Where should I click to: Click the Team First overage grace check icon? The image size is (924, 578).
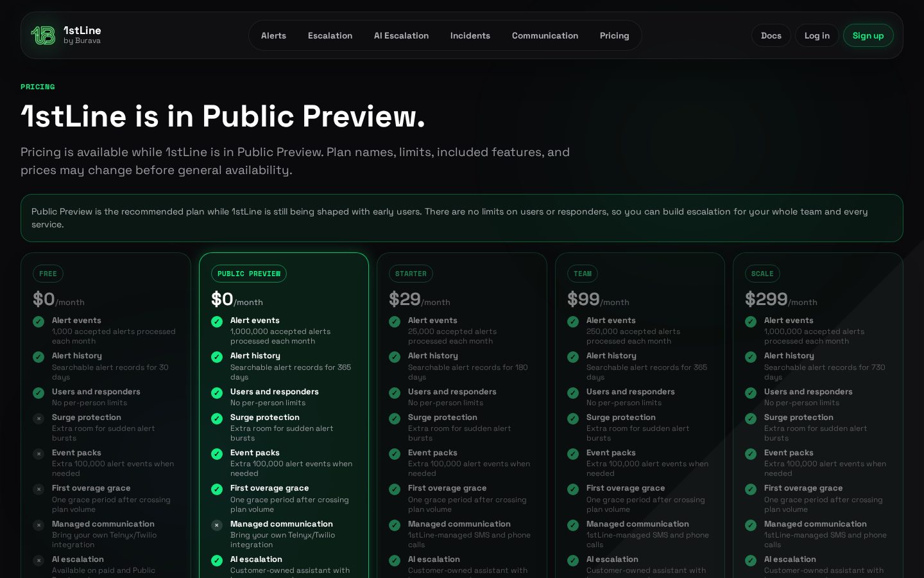point(573,489)
